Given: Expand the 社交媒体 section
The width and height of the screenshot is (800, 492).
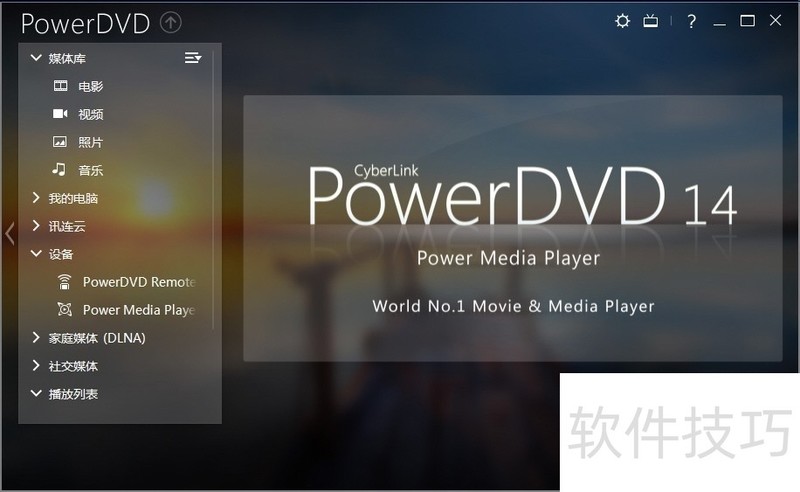Looking at the screenshot, I should 36,365.
